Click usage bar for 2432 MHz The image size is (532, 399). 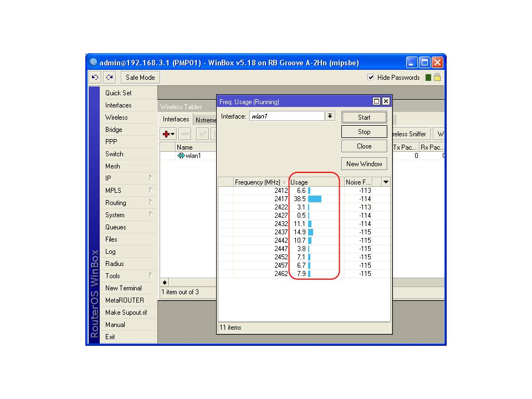click(310, 224)
